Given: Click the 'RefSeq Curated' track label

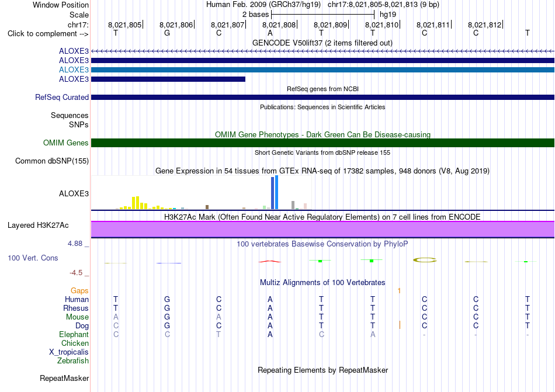Looking at the screenshot, I should pos(62,98).
